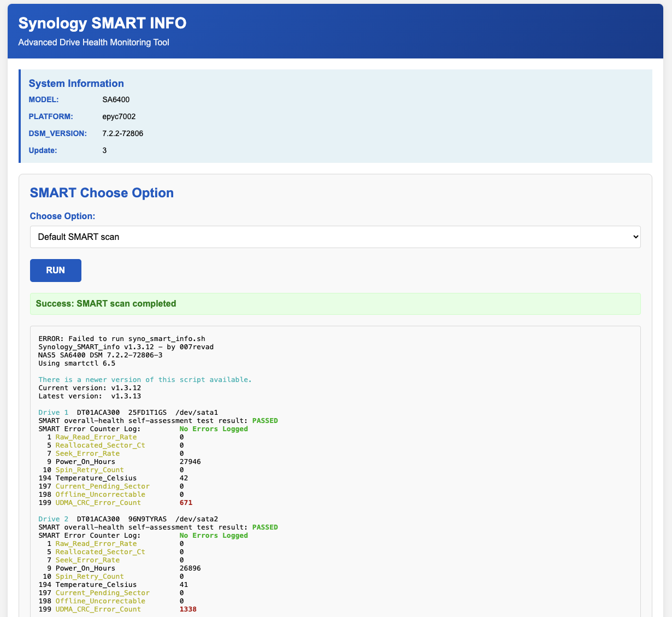Click the "Latest version: v1.3.13" line

[90, 396]
